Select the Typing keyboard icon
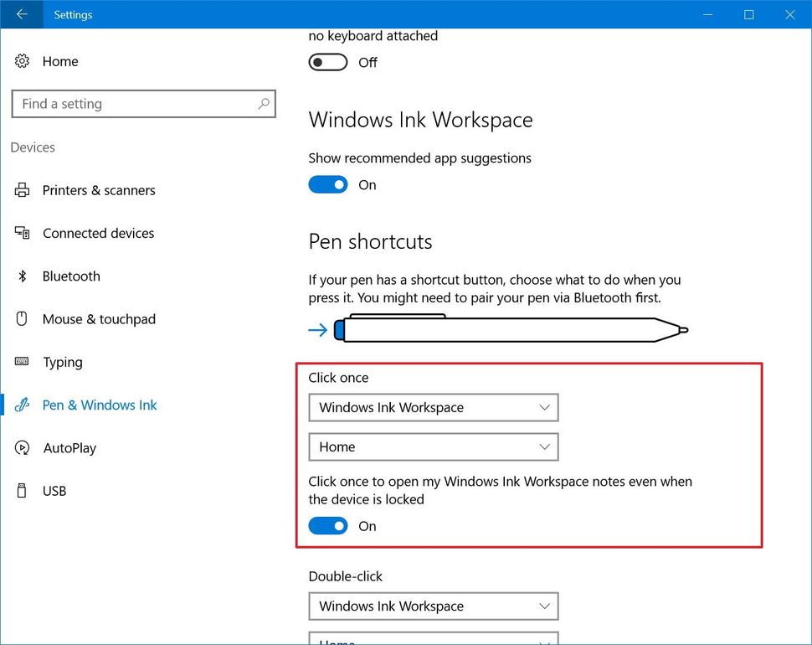This screenshot has height=645, width=812. pyautogui.click(x=23, y=362)
